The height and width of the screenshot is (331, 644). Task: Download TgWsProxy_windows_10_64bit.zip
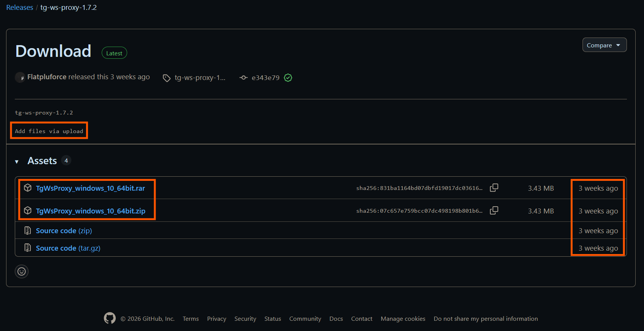[x=91, y=211]
